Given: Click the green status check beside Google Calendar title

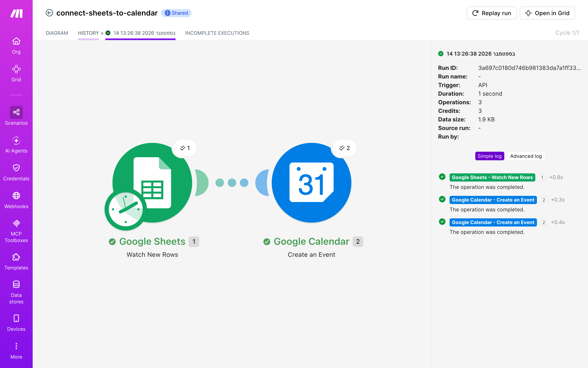Looking at the screenshot, I should [267, 242].
